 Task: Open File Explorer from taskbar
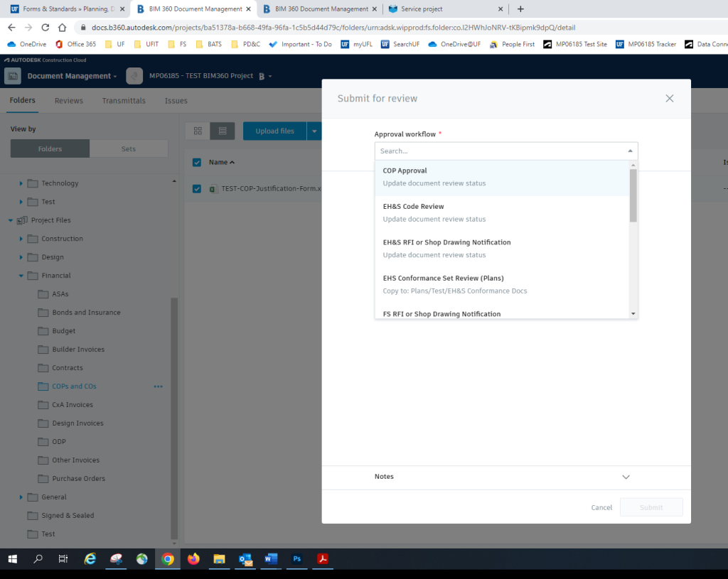219,559
